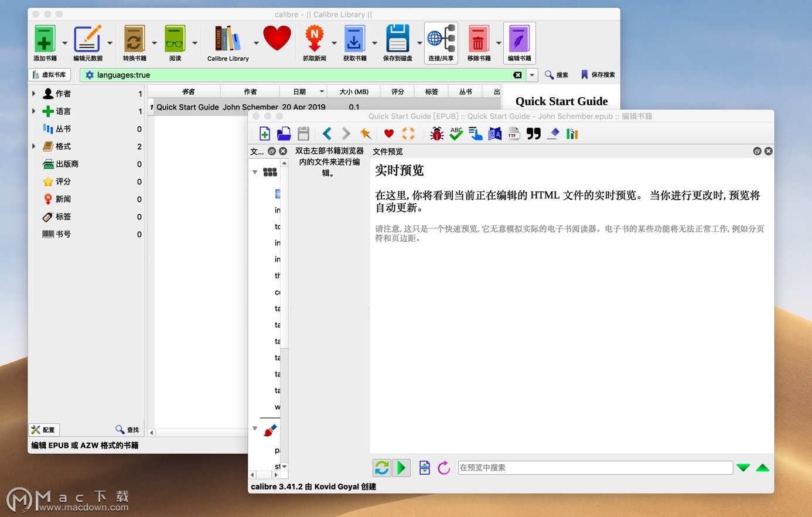The width and height of the screenshot is (812, 517).
Task: Click the split file icon below preview
Action: point(425,467)
